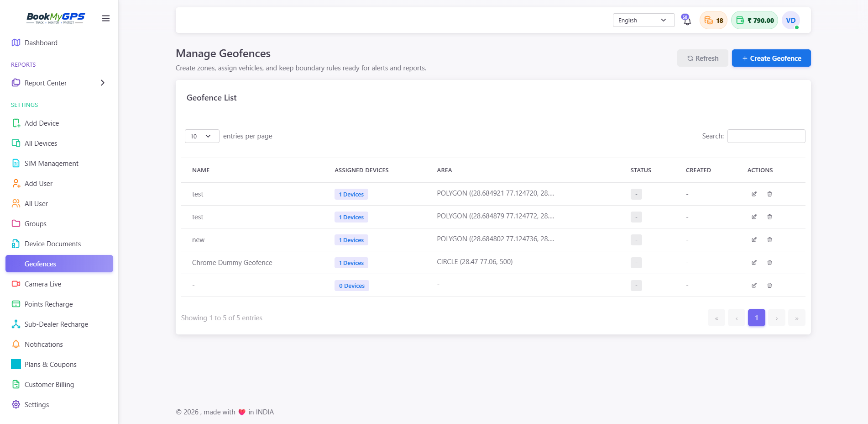Screen dimensions: 868x424
Task: Go to Points Recharge
Action: coord(59,304)
